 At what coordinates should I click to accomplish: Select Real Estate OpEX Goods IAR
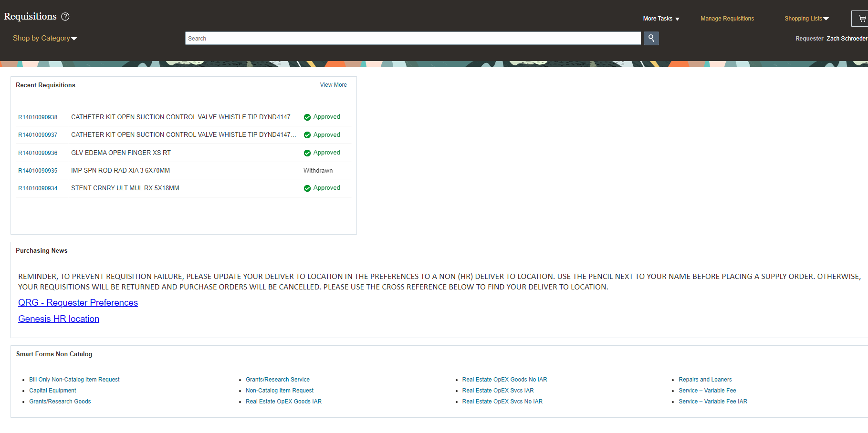[283, 401]
